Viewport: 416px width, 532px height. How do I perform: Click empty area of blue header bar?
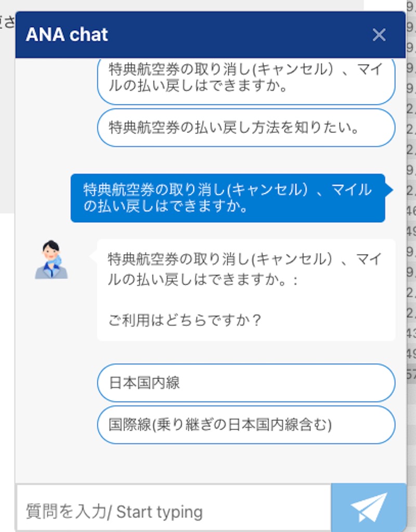238,35
